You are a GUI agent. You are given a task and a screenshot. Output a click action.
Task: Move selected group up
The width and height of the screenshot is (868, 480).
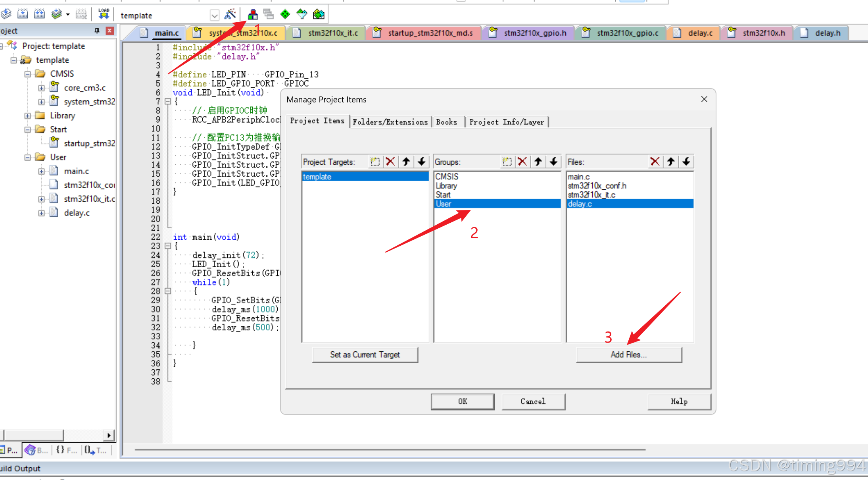[x=538, y=162]
